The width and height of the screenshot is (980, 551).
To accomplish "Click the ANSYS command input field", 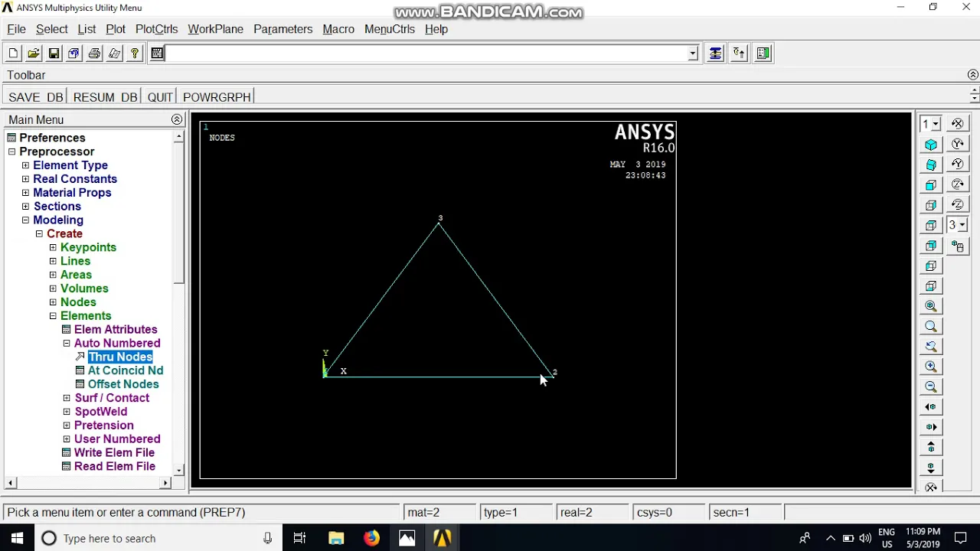I will [x=426, y=54].
